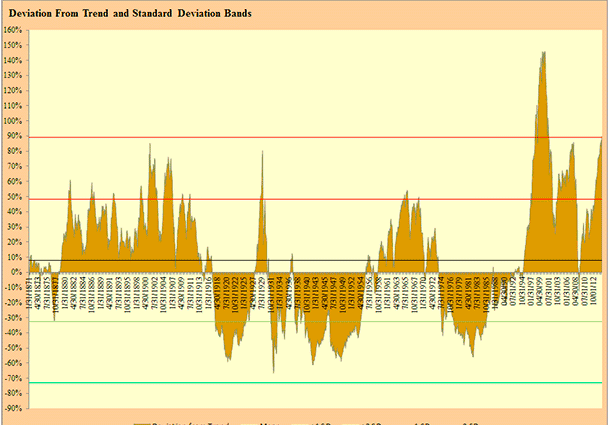Click the 110% y-axis label
610x425 pixels.
[x=12, y=106]
